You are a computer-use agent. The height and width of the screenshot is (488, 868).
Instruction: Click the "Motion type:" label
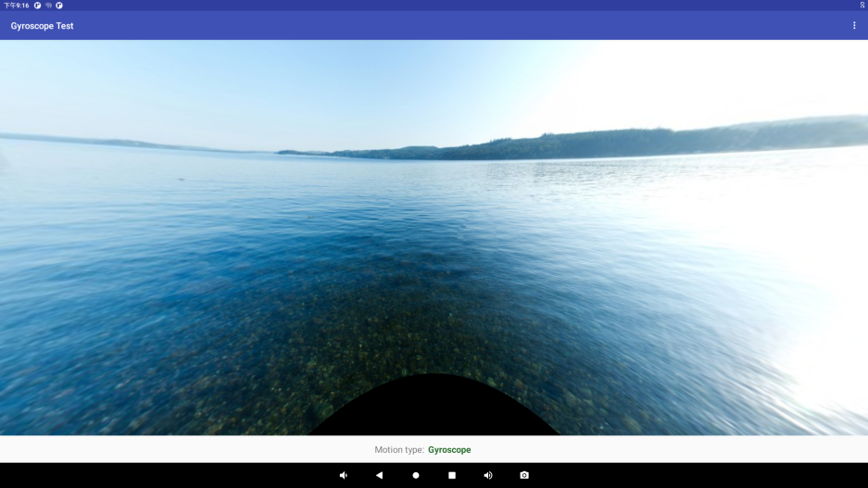[399, 450]
